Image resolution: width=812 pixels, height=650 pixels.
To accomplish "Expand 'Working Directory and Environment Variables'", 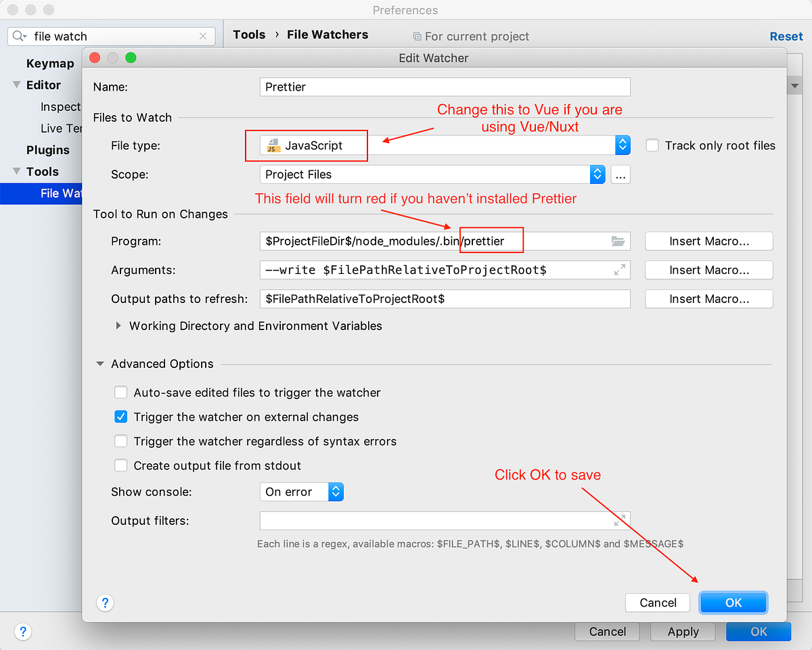I will point(119,325).
